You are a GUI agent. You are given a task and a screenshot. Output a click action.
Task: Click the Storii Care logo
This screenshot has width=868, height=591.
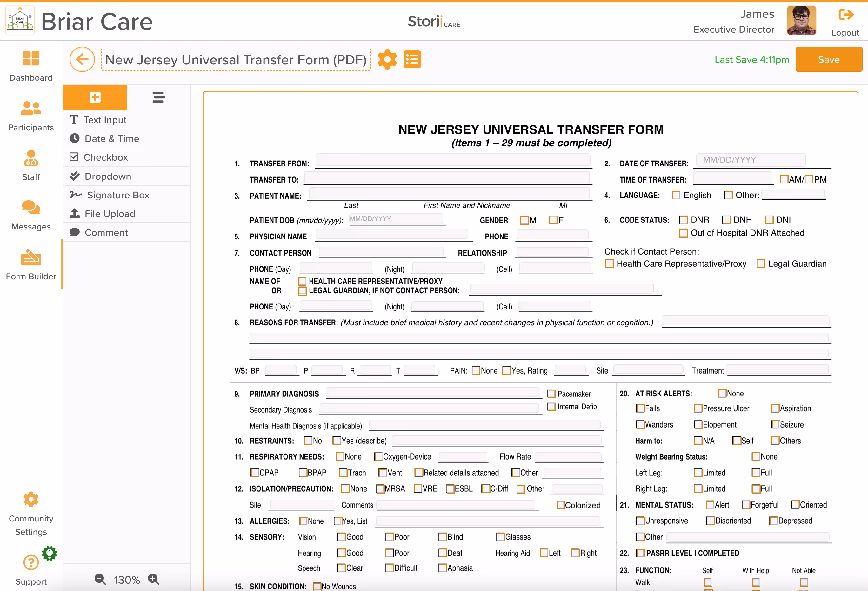click(x=434, y=21)
